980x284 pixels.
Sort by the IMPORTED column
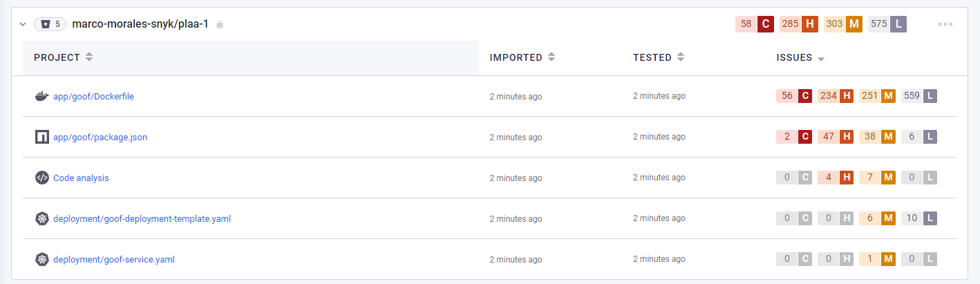pos(522,57)
